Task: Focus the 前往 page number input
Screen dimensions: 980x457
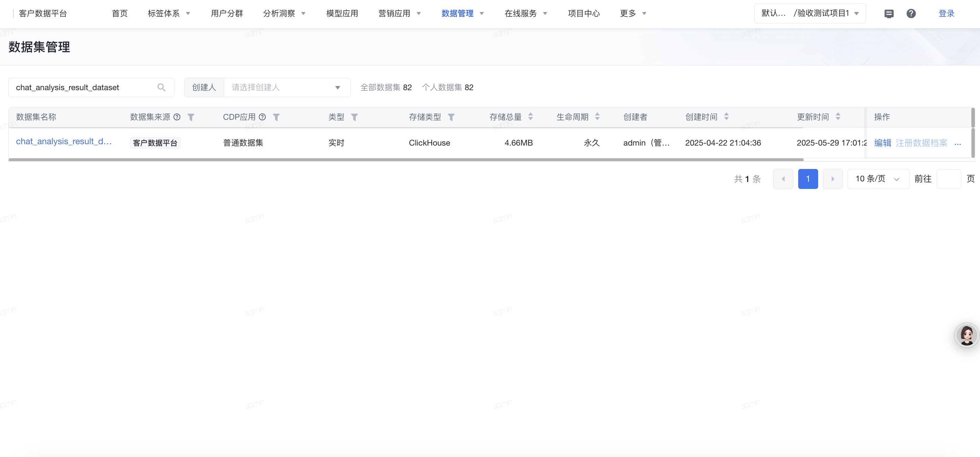Action: [x=948, y=179]
